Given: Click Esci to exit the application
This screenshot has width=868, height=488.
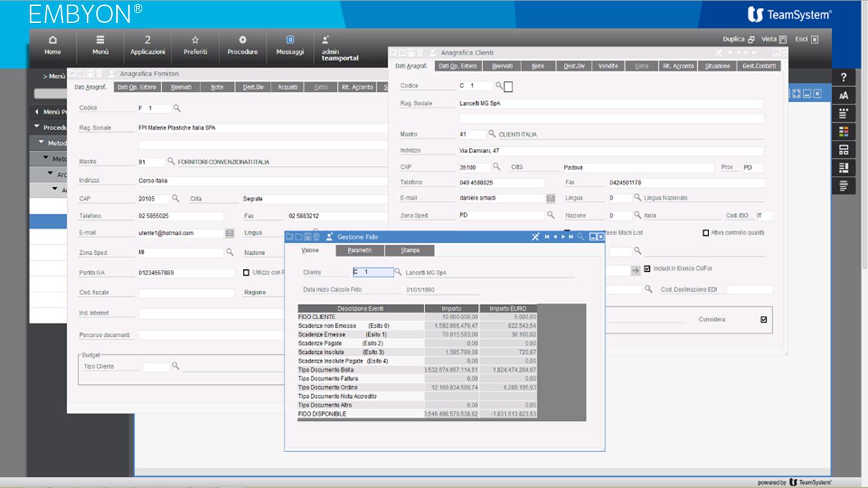Looking at the screenshot, I should click(x=806, y=39).
